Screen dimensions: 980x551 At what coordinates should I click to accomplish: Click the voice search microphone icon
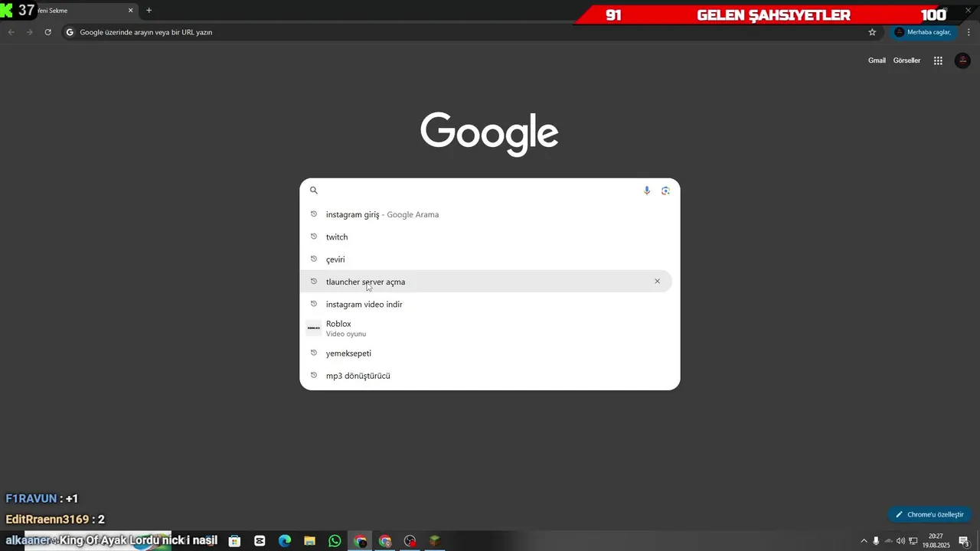pyautogui.click(x=647, y=191)
